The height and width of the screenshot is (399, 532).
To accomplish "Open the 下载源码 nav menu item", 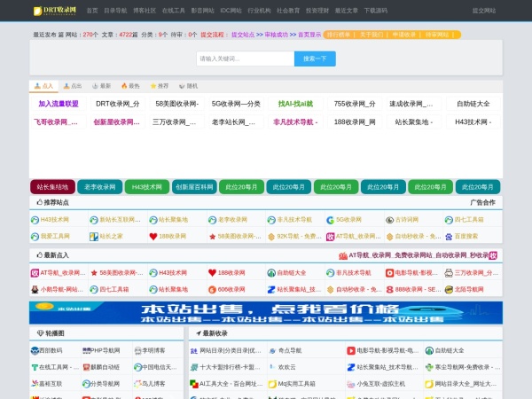I will click(x=376, y=11).
